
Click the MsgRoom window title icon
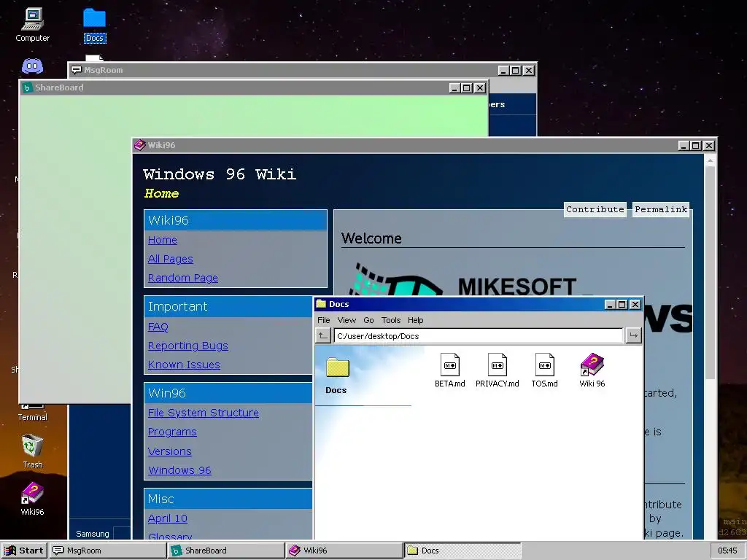coord(76,70)
